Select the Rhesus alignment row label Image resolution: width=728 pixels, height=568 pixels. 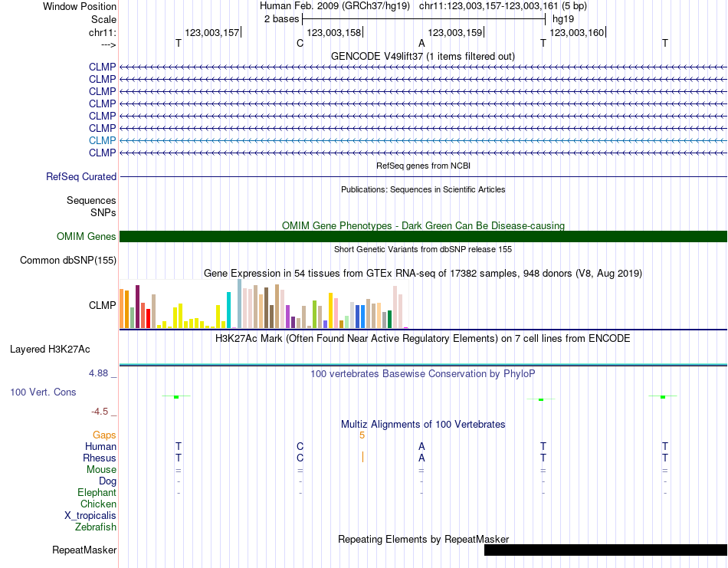click(x=100, y=458)
